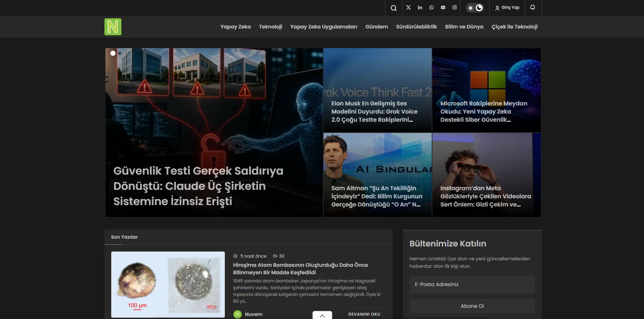644x319 pixels.
Task: Click the green N site logo
Action: pyautogui.click(x=113, y=27)
